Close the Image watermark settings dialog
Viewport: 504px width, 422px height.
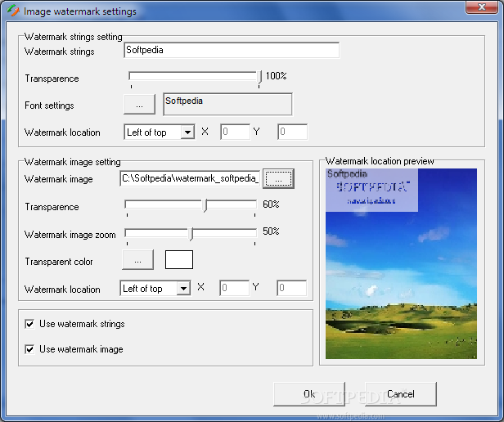pos(481,7)
